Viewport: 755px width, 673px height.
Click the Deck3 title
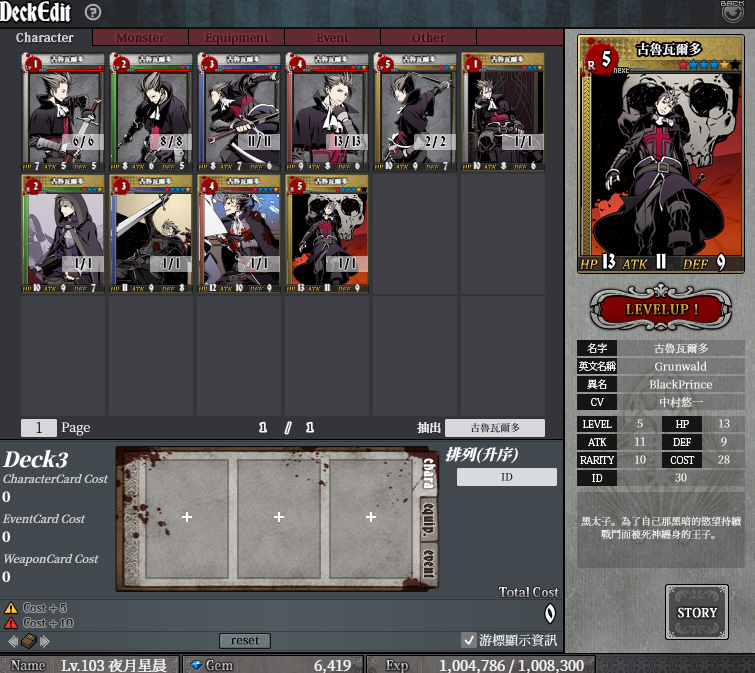36,459
